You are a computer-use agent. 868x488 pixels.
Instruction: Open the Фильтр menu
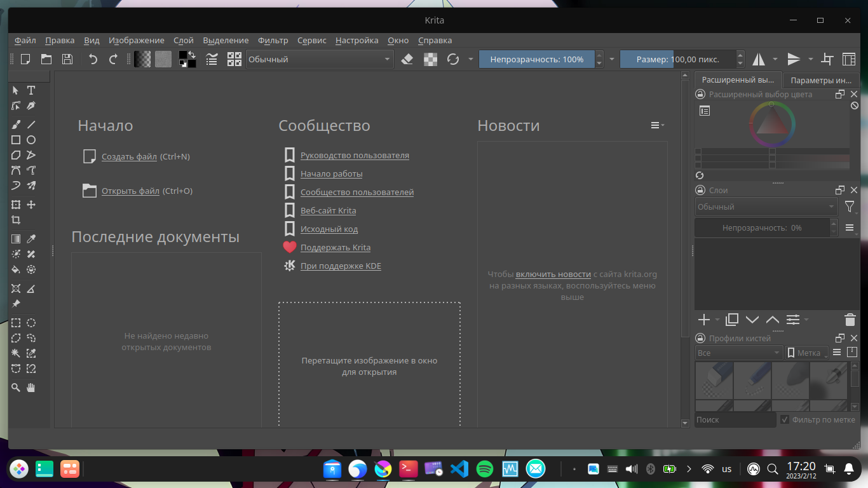(273, 40)
